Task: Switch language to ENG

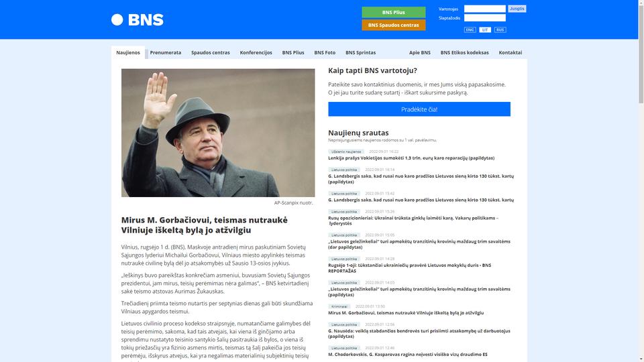Action: click(470, 30)
